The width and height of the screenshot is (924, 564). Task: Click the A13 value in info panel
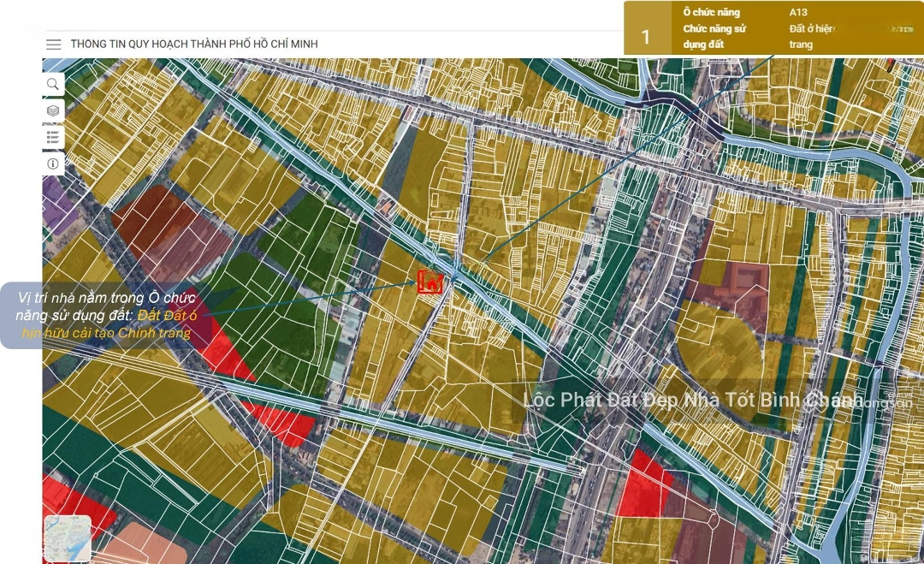pyautogui.click(x=798, y=13)
